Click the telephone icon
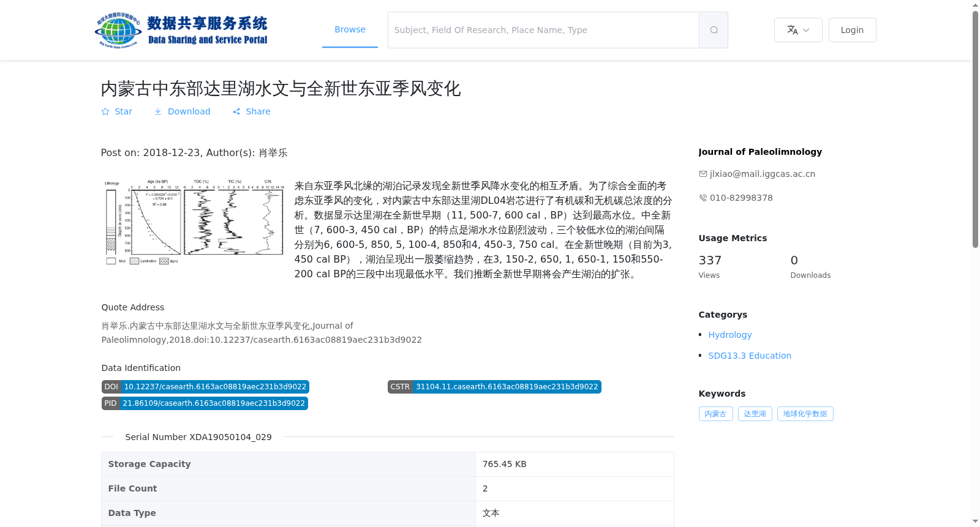This screenshot has height=527, width=980. pos(703,198)
